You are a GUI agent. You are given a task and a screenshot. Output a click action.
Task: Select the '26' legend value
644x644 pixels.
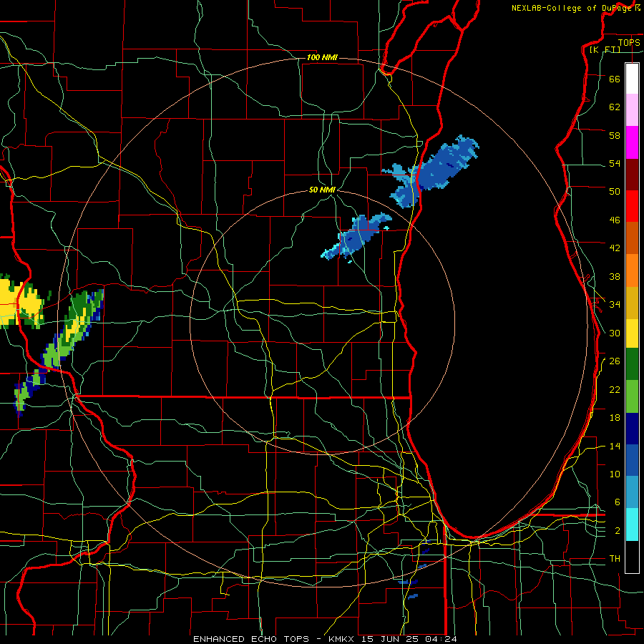click(615, 361)
